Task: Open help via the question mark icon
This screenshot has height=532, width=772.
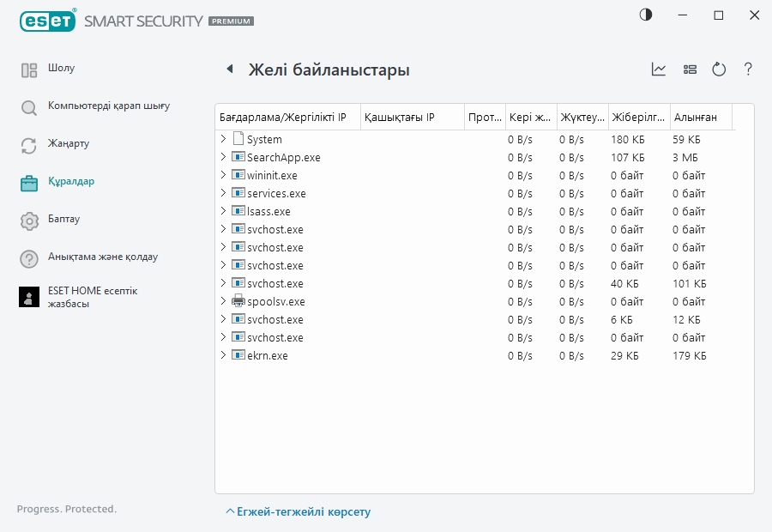Action: point(748,70)
